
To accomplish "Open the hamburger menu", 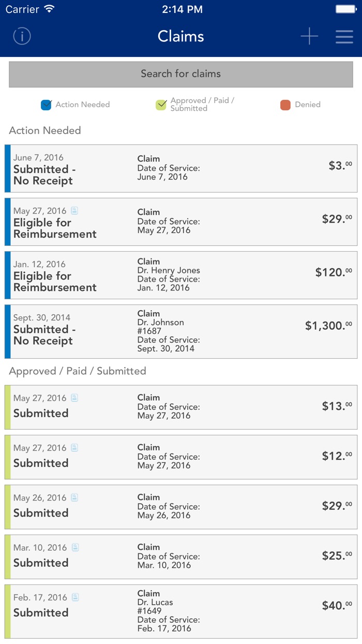I will click(x=344, y=36).
